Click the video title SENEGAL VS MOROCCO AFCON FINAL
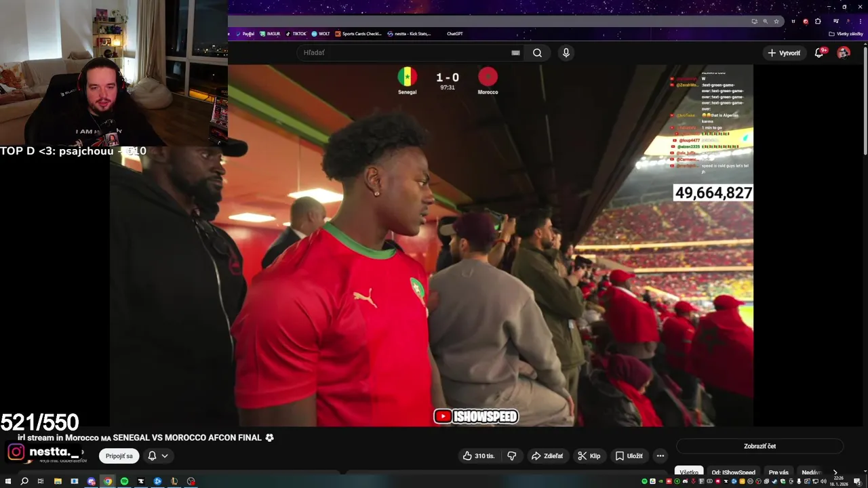Viewport: 868px width, 488px height. click(x=187, y=438)
